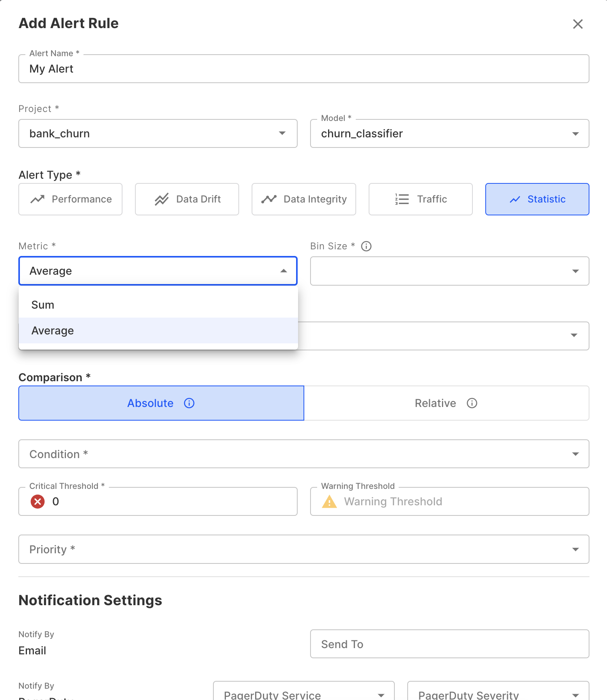This screenshot has height=700, width=607.
Task: Close the Add Alert Rule dialog
Action: 578,24
